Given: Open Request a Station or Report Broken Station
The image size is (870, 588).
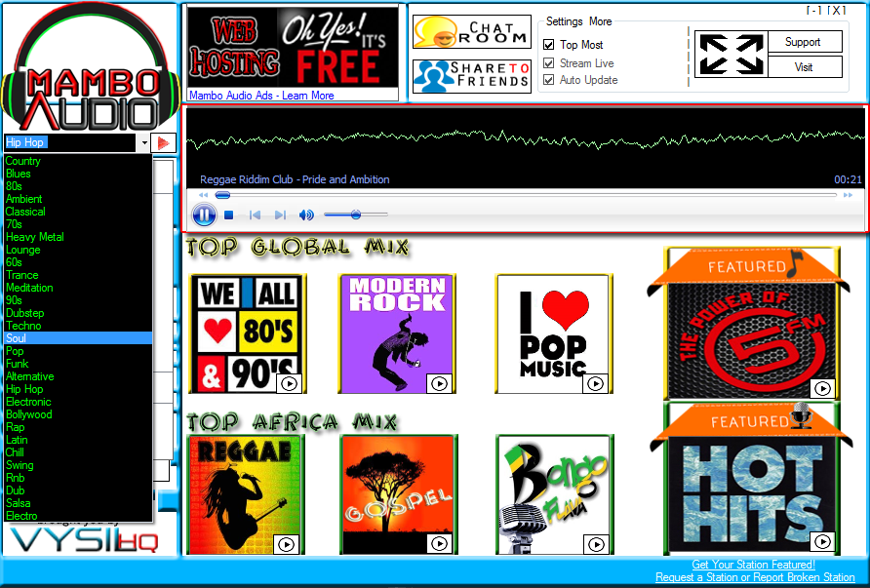Looking at the screenshot, I should [755, 577].
